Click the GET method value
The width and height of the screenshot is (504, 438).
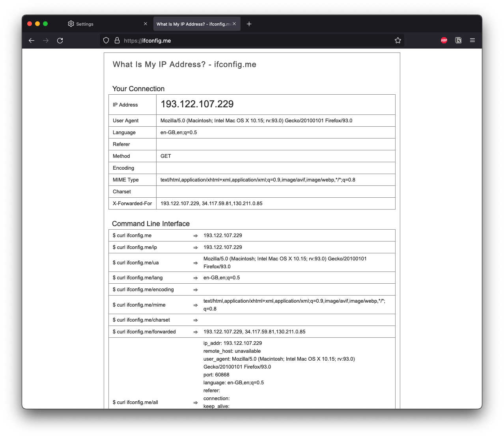click(166, 156)
